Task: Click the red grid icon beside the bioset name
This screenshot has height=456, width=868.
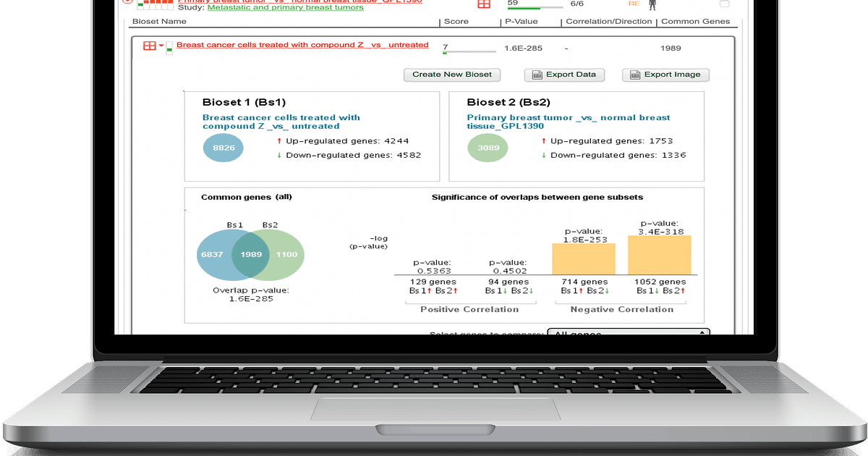Action: tap(149, 45)
